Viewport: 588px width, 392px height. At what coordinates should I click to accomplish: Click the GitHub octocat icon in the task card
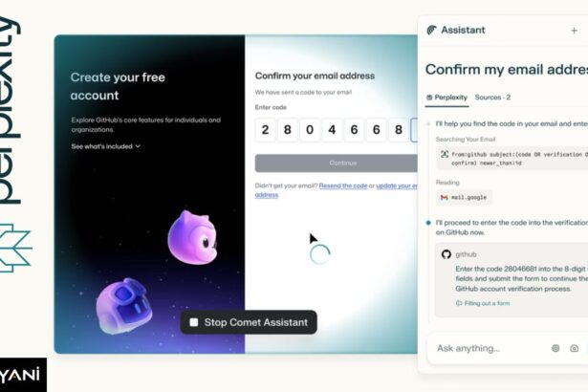pyautogui.click(x=446, y=254)
